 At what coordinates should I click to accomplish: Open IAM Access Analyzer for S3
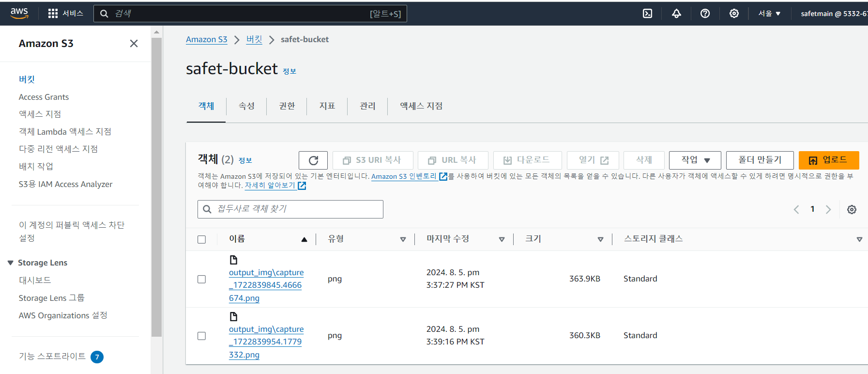(65, 184)
